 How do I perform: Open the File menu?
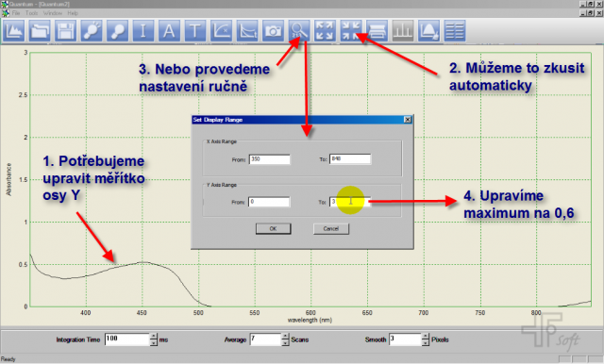pyautogui.click(x=16, y=13)
